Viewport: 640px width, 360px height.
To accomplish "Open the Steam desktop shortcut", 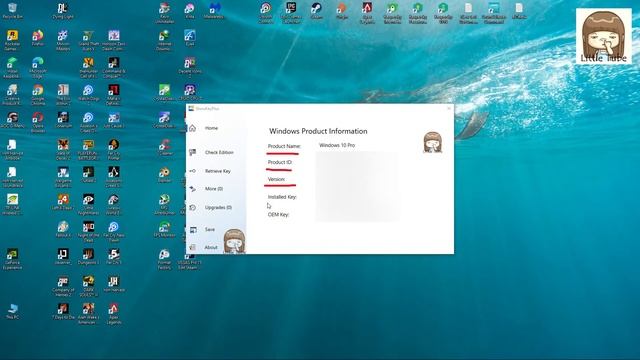I will pyautogui.click(x=316, y=11).
